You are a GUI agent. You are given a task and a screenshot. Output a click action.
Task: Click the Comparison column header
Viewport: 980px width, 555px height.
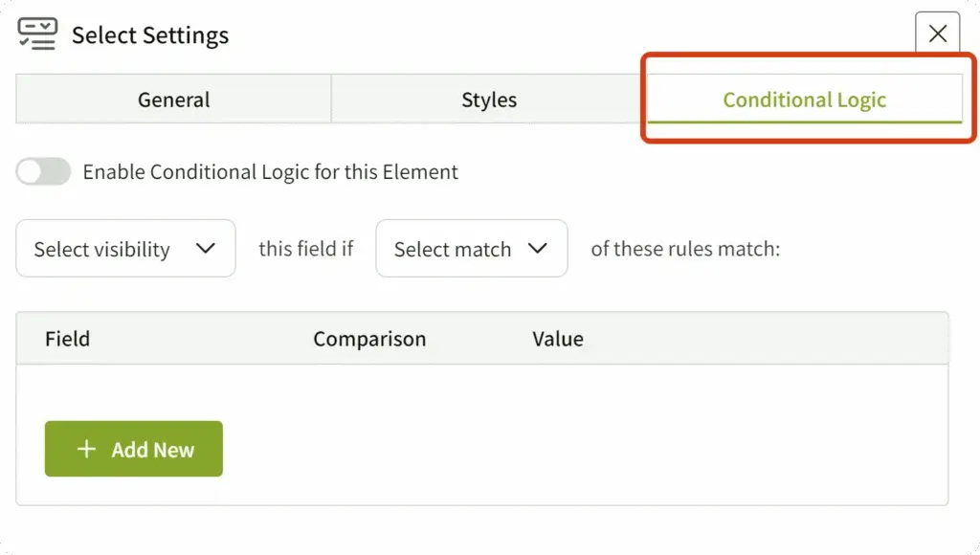369,339
